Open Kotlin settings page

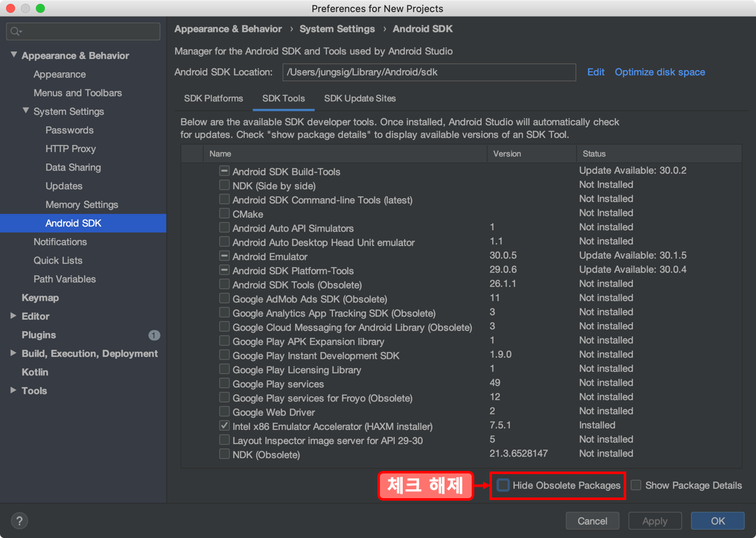pos(35,372)
